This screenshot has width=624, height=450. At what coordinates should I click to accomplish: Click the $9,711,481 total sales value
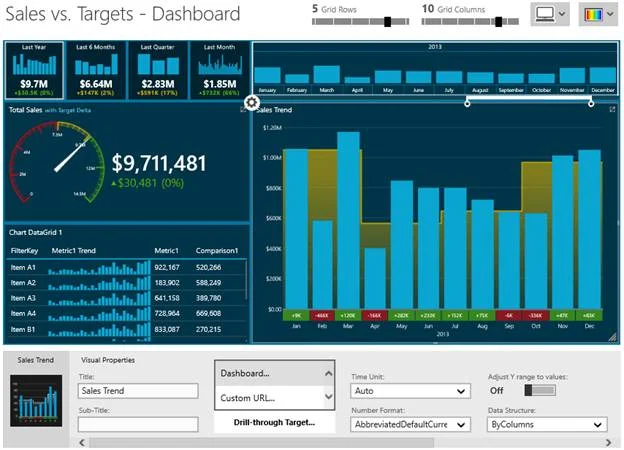pos(159,163)
